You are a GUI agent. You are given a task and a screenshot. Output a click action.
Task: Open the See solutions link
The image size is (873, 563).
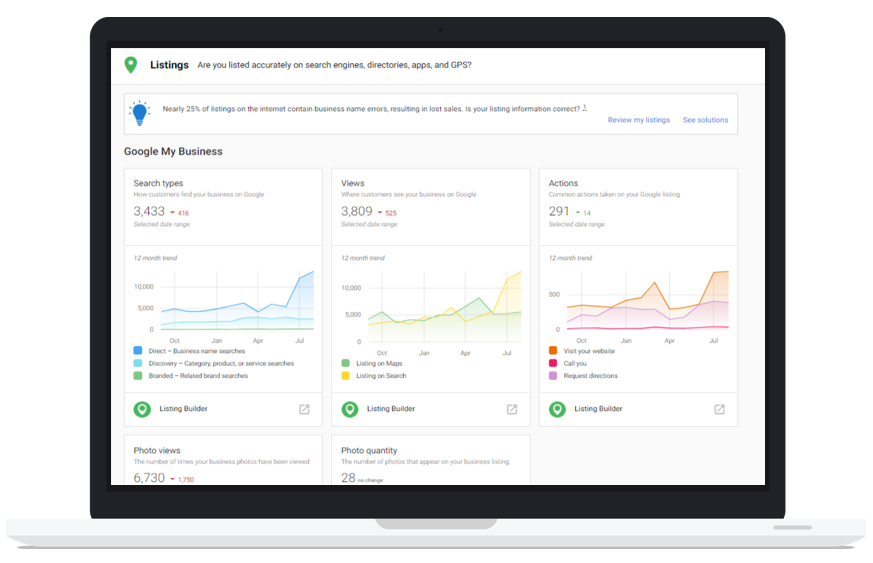coord(705,120)
